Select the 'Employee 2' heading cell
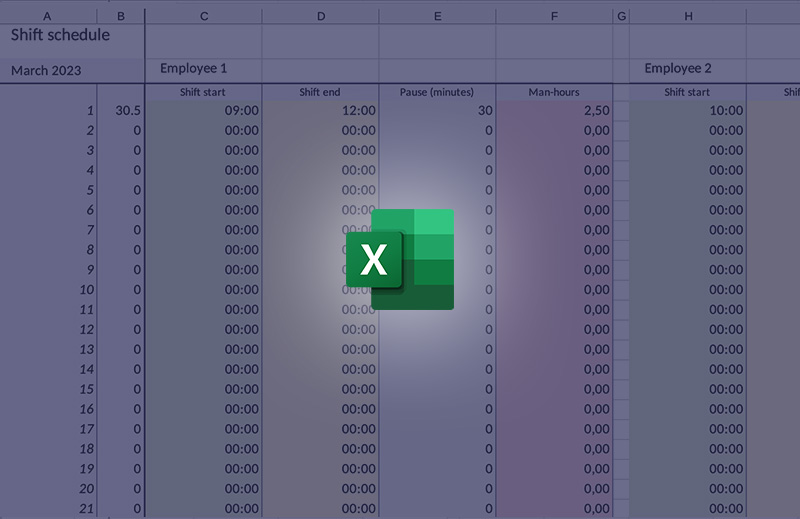This screenshot has width=800, height=519. pos(688,70)
